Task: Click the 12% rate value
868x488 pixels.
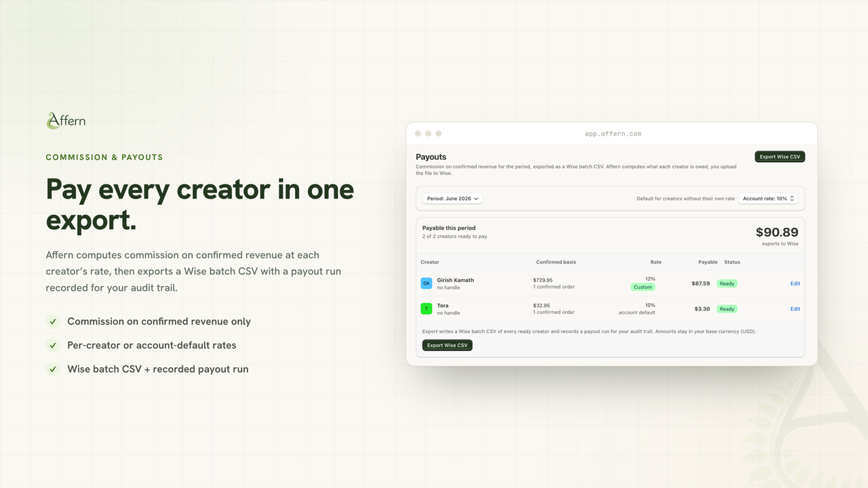Action: click(x=650, y=279)
